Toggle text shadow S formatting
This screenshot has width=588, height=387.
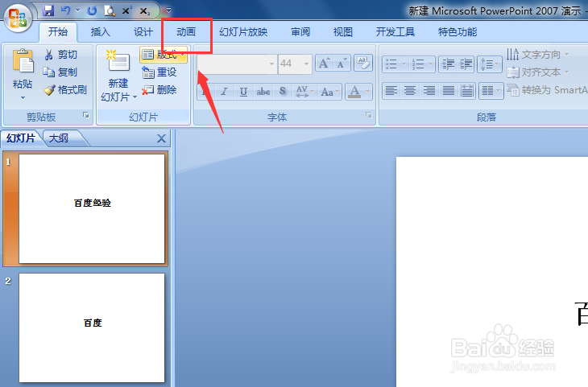coord(283,92)
